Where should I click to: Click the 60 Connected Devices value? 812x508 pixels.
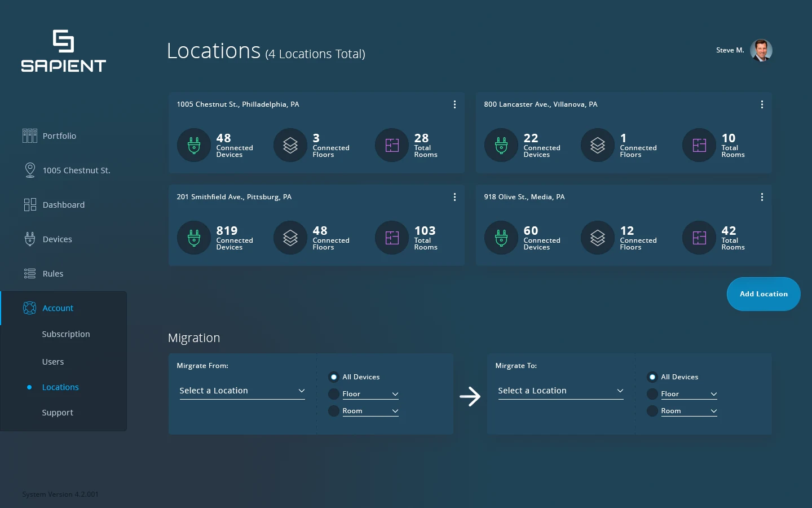click(x=531, y=230)
